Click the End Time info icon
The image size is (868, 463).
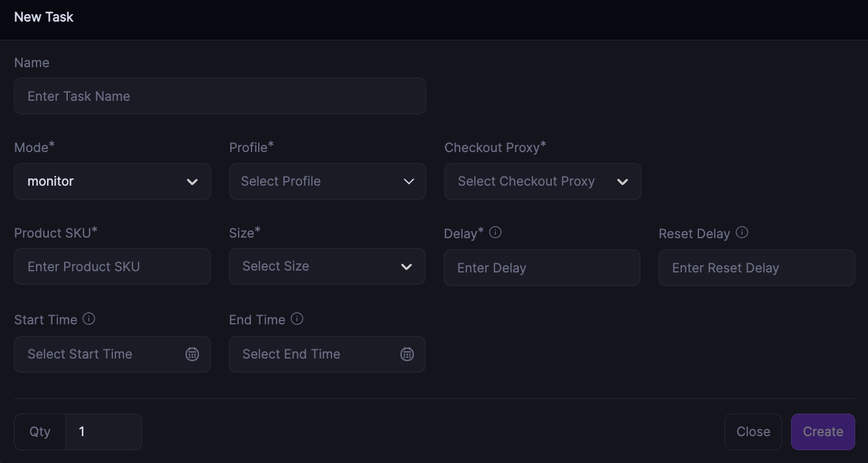click(x=297, y=319)
